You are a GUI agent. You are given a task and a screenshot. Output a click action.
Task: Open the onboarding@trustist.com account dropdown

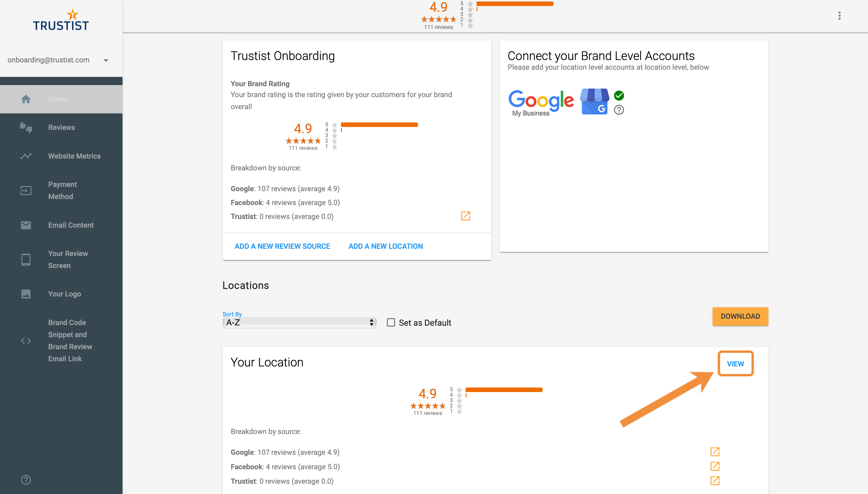[106, 60]
